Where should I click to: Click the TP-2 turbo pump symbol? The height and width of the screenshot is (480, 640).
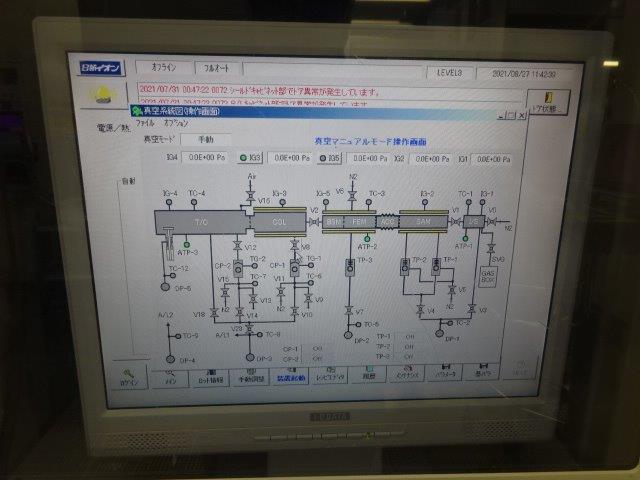tap(405, 267)
